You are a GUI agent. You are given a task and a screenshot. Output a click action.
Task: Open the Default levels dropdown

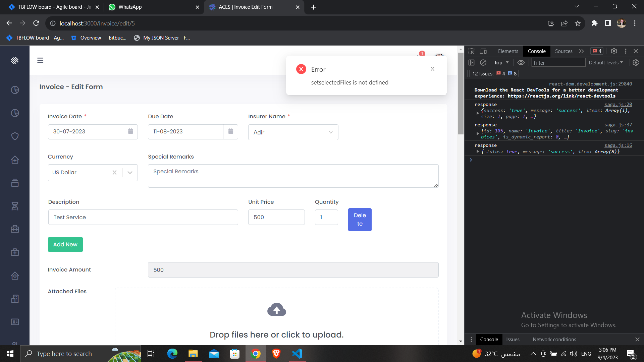point(606,63)
